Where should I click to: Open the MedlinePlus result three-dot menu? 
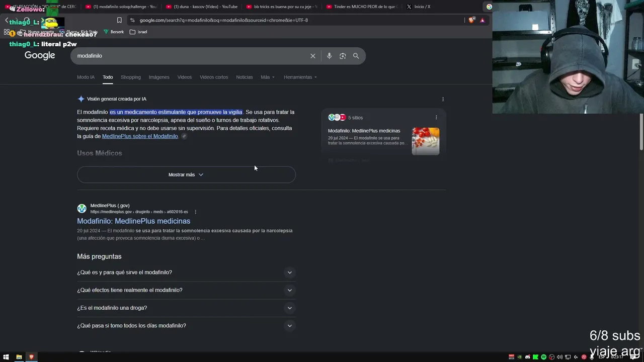click(x=195, y=212)
